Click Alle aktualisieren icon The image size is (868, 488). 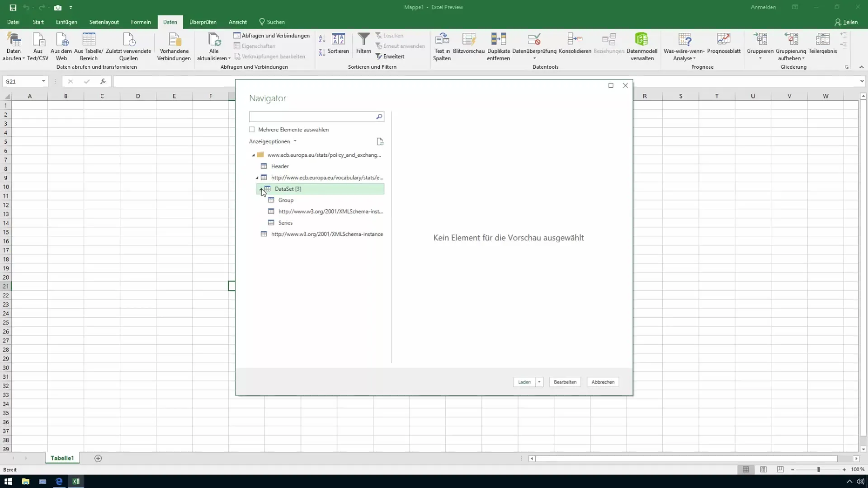point(214,40)
